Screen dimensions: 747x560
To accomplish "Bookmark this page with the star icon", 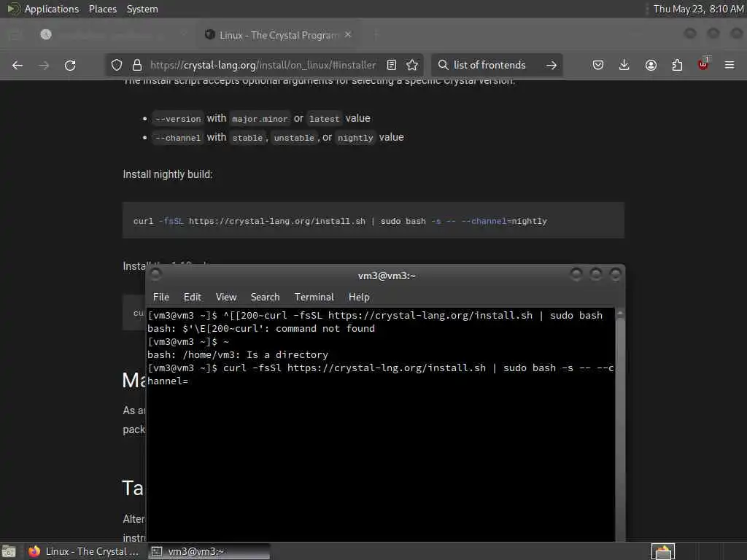I will pos(412,65).
